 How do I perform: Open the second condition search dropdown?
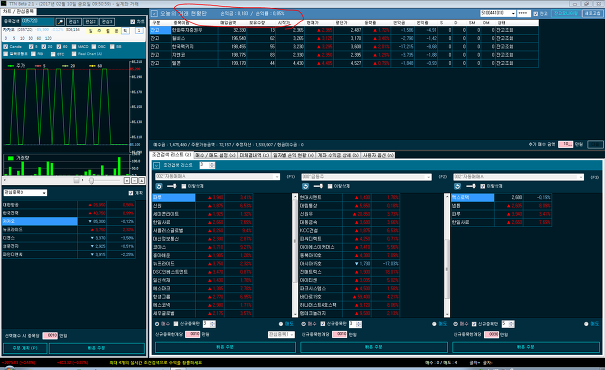coord(366,177)
